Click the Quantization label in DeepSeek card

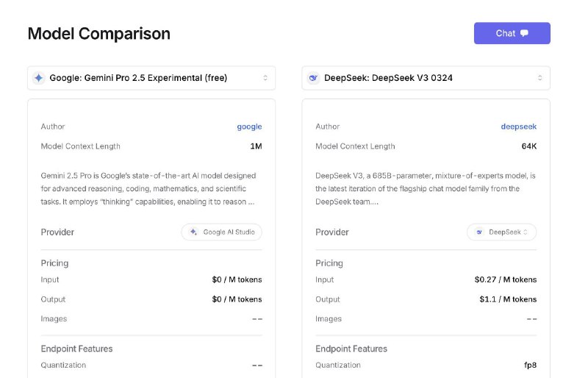338,365
